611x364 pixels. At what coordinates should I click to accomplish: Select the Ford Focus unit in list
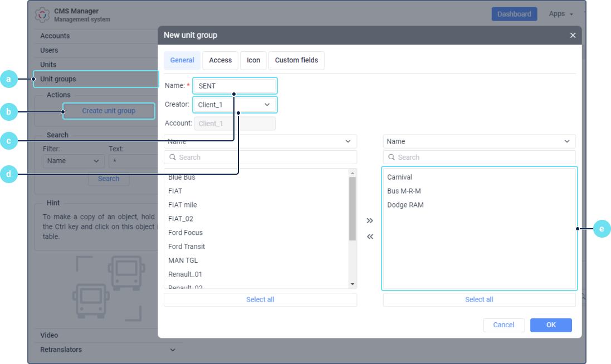[x=185, y=233]
